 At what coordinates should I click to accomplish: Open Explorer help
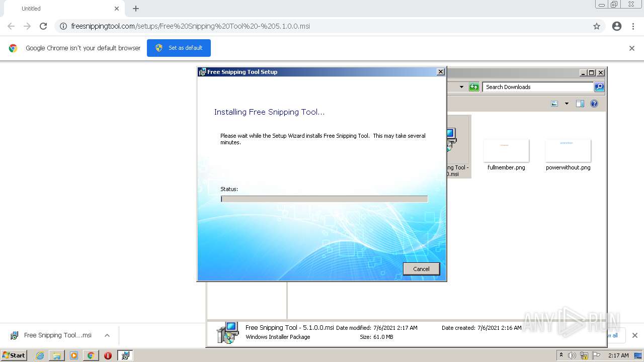[594, 104]
